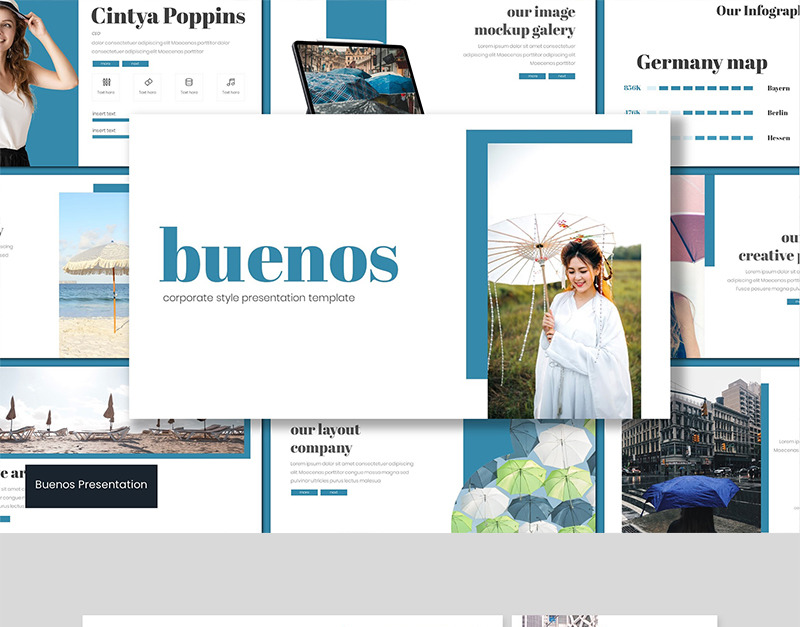The height and width of the screenshot is (627, 800).
Task: Click the equalizer sliders icon on Cintya slide
Action: (105, 83)
